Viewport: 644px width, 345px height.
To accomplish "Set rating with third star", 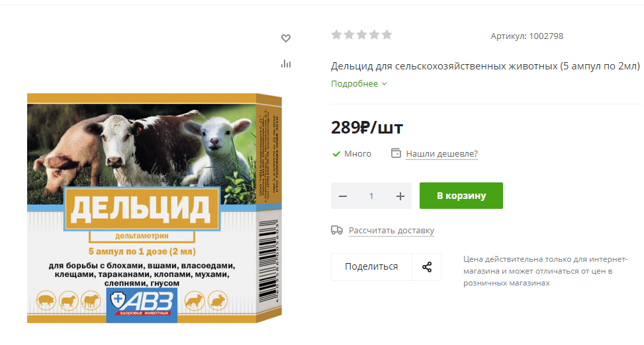I will tap(361, 35).
